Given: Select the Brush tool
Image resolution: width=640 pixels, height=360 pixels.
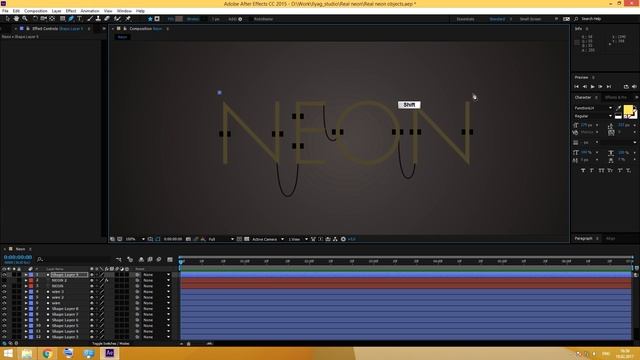Looking at the screenshot, I should pyautogui.click(x=90, y=19).
